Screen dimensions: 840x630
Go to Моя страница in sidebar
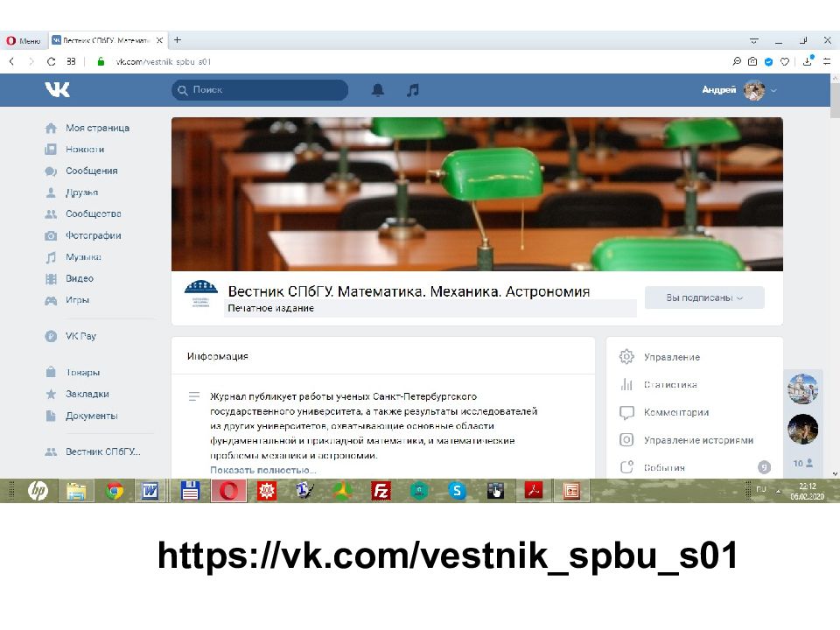click(96, 128)
